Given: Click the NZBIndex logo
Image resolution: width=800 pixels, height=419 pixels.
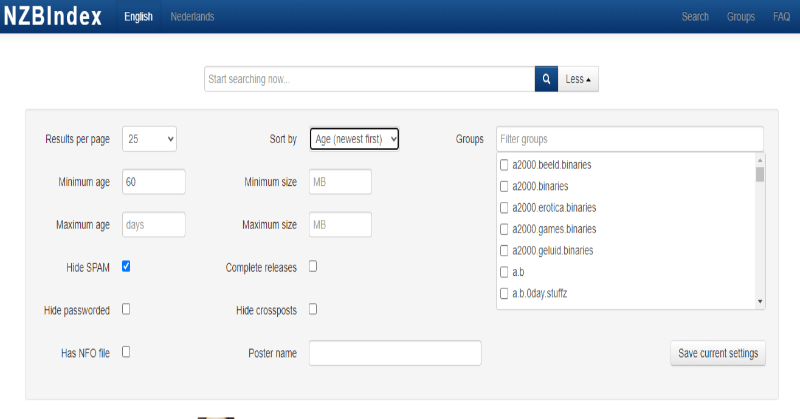Looking at the screenshot, I should tap(52, 16).
